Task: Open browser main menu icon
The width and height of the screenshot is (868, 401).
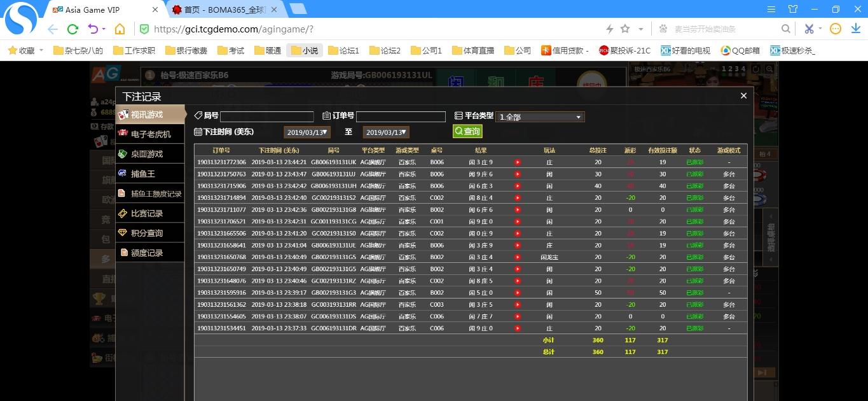Action: [771, 10]
